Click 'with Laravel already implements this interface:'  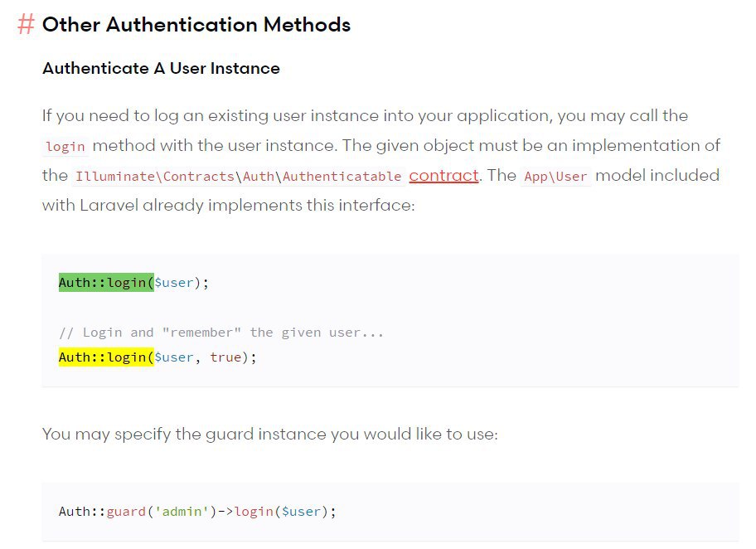coord(229,205)
